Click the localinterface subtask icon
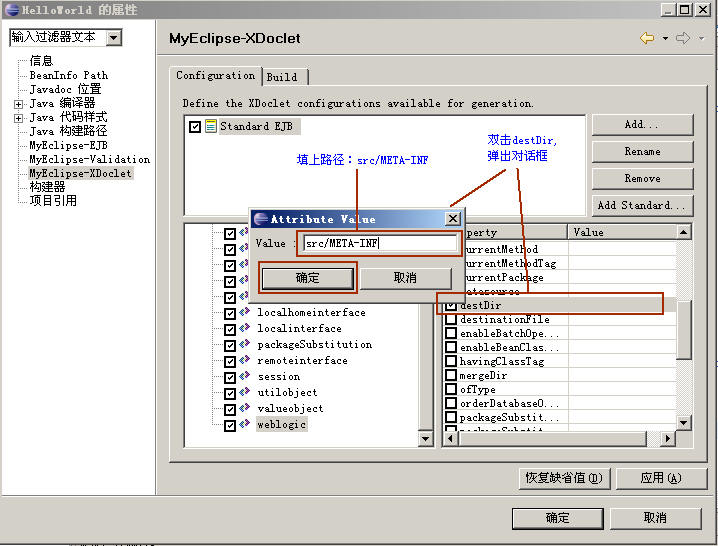 coord(245,328)
